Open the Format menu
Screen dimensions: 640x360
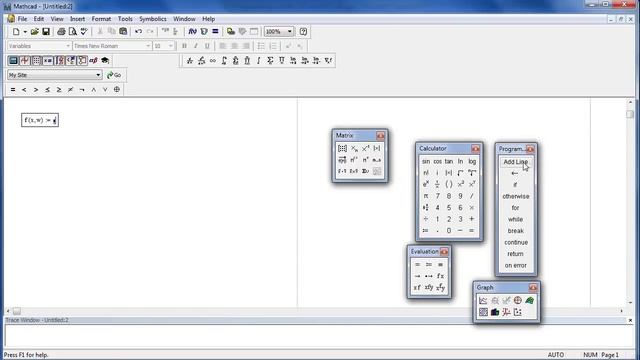pos(101,19)
